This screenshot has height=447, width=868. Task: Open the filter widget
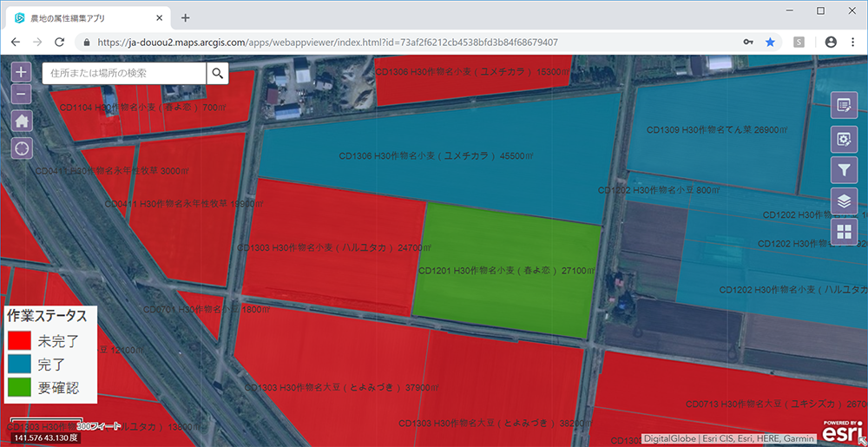843,169
